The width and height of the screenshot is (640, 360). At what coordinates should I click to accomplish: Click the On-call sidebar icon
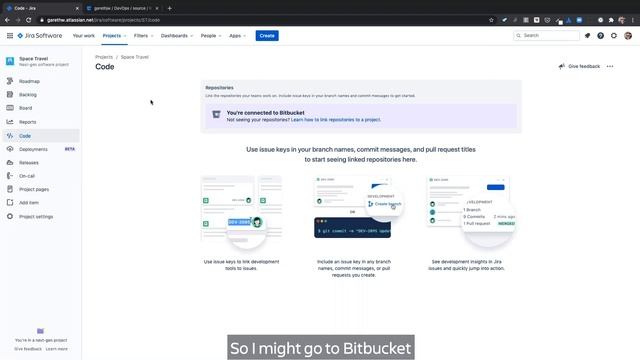(x=10, y=176)
